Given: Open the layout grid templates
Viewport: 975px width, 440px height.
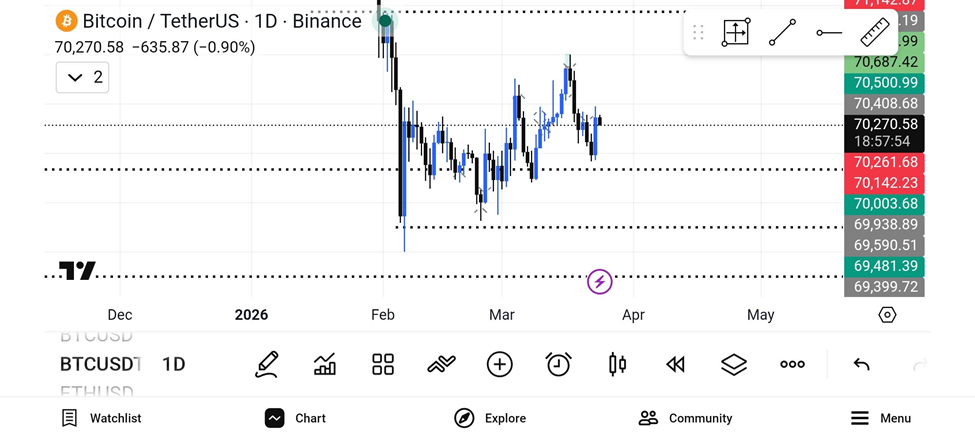Looking at the screenshot, I should coord(383,364).
